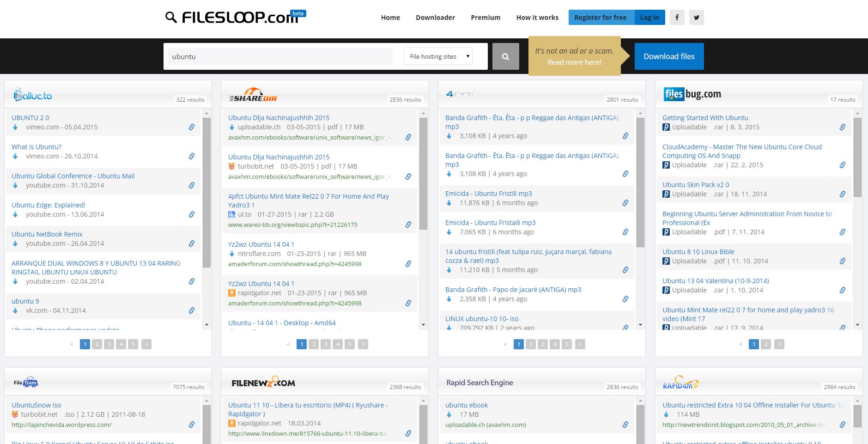Click link icon for Emicida Ubuntu Fristili mp3

coord(625,203)
